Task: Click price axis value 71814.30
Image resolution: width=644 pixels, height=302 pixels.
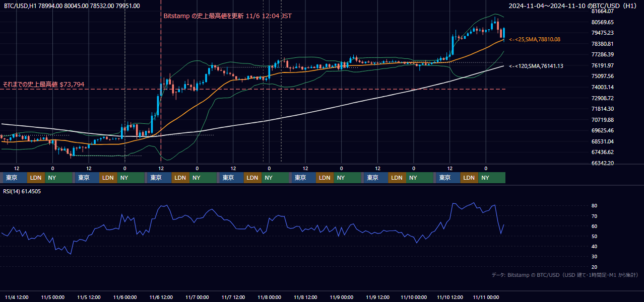Action: [603, 109]
